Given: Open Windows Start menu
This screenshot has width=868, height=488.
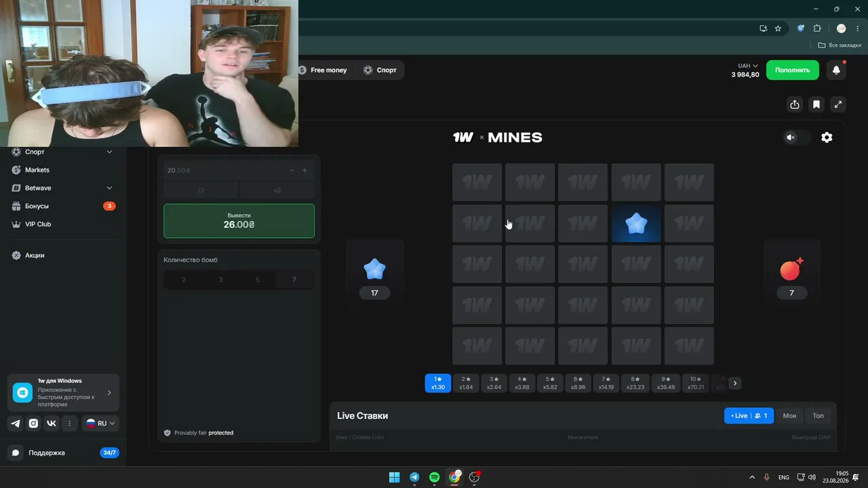Looking at the screenshot, I should point(394,477).
